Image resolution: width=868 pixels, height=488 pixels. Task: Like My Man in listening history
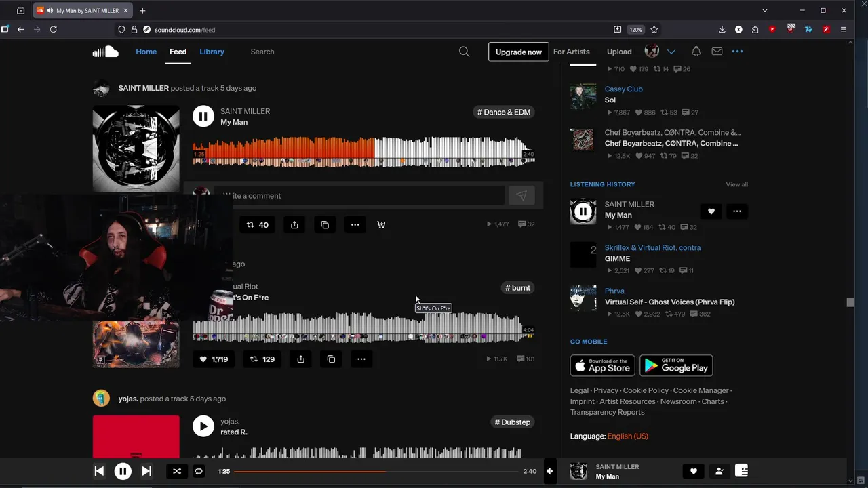click(x=711, y=211)
